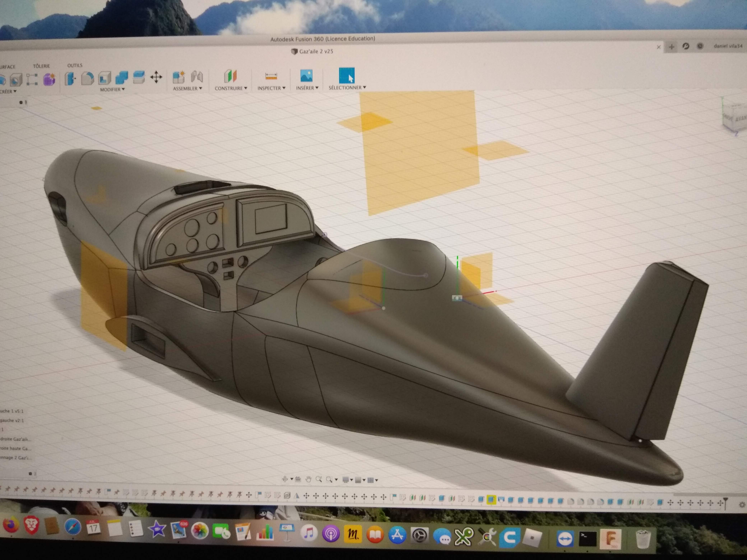Open the CONSTRUIRE dropdown menu
This screenshot has height=560, width=747.
click(x=231, y=88)
